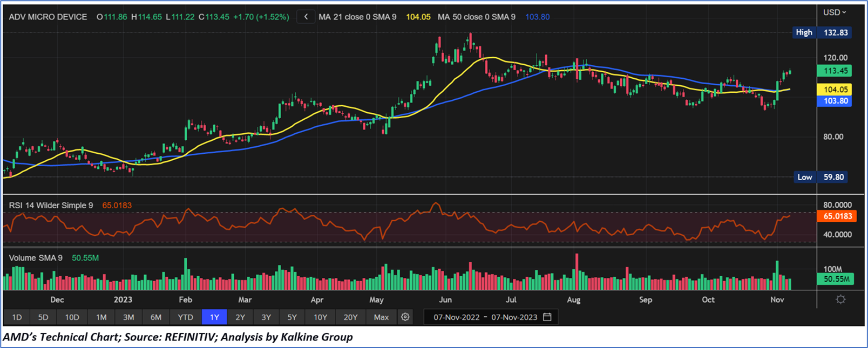
Task: Click Dec label on time axis
Action: 57,299
